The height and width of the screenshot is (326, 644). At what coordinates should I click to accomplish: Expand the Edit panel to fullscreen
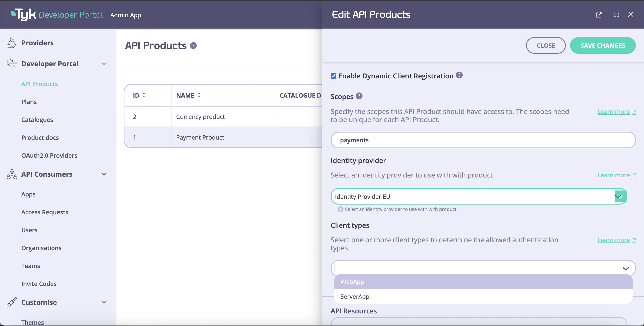click(x=616, y=15)
